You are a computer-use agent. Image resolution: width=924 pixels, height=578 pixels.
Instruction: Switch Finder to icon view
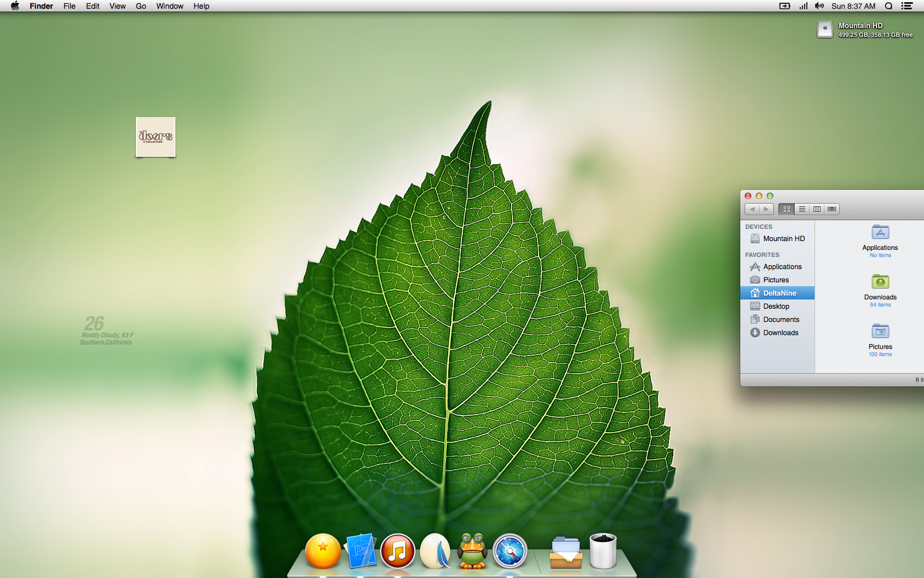(787, 209)
